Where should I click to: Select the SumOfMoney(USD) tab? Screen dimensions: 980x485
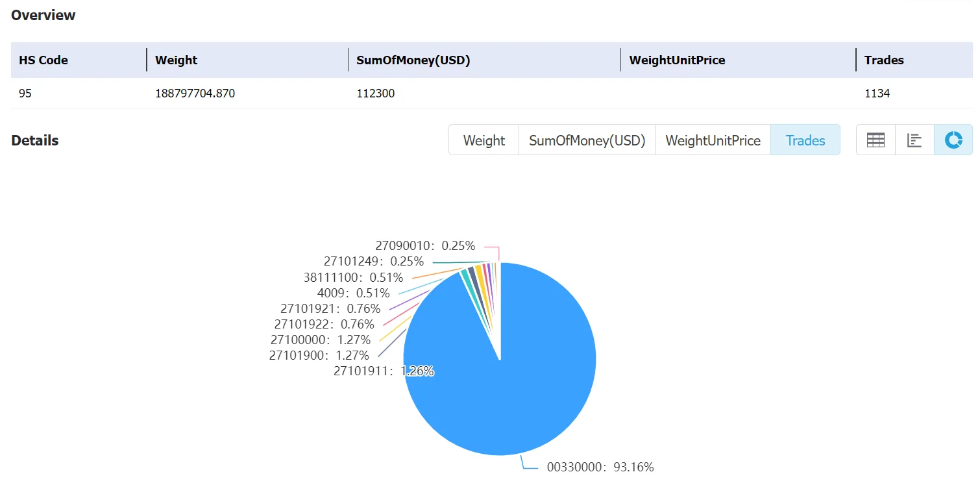tap(587, 140)
